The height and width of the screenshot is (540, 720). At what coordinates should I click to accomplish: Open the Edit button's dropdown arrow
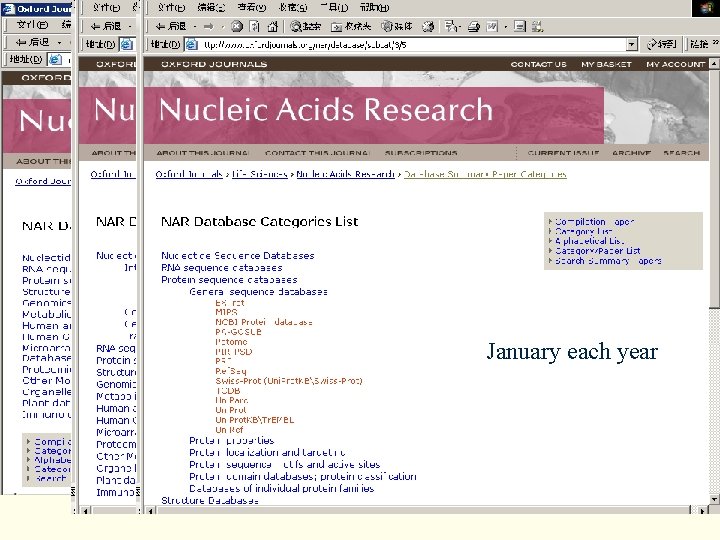click(505, 27)
